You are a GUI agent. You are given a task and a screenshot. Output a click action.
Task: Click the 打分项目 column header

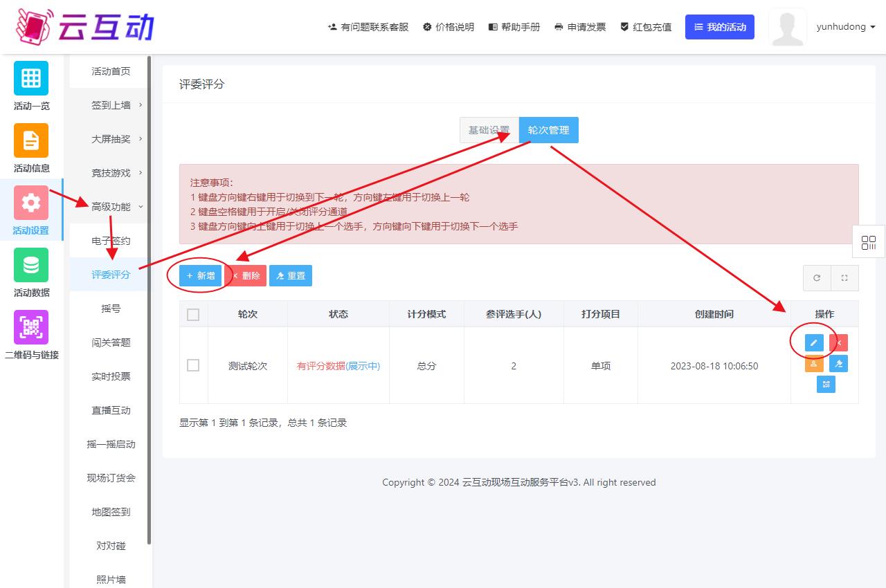pyautogui.click(x=601, y=314)
